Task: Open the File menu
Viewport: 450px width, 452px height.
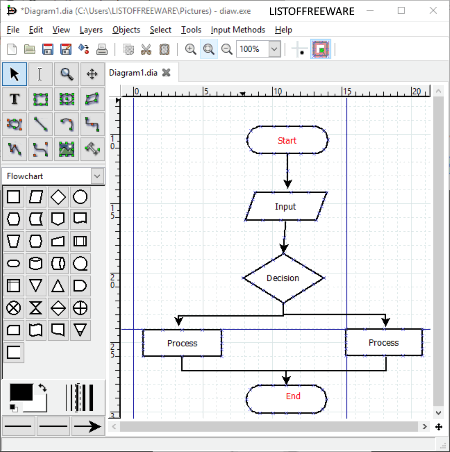Action: coord(13,30)
